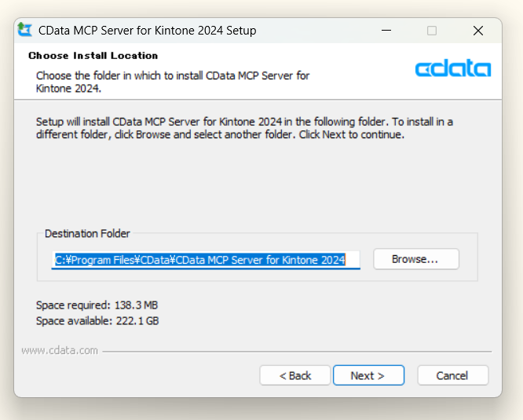The width and height of the screenshot is (523, 420).
Task: Click the 'Setup will install CData MCP Server' instructions text
Action: click(x=244, y=128)
